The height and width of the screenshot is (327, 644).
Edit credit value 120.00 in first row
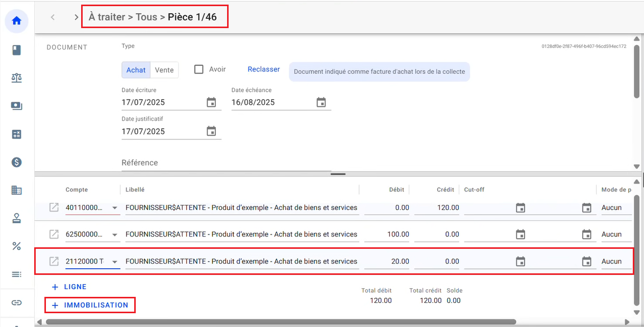pos(436,207)
